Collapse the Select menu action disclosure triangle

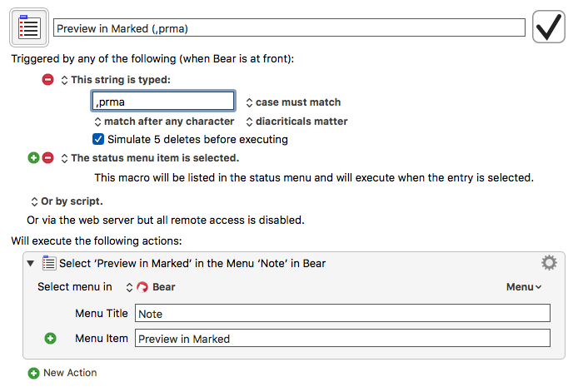point(31,264)
